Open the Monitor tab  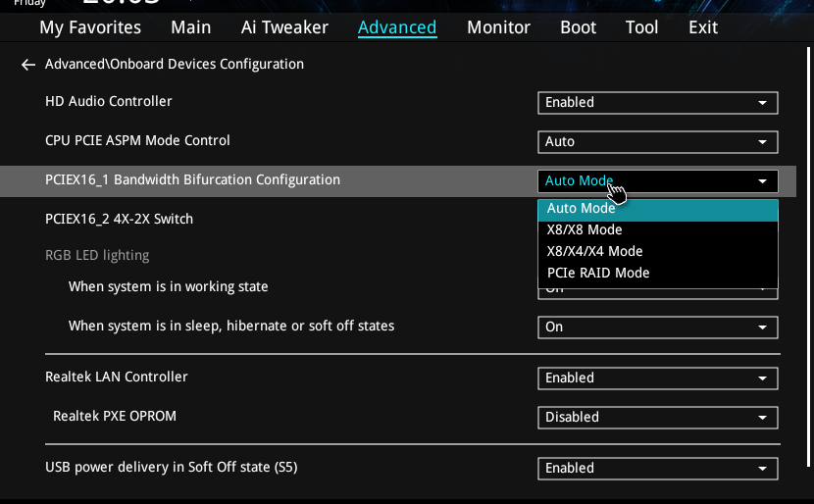point(498,27)
